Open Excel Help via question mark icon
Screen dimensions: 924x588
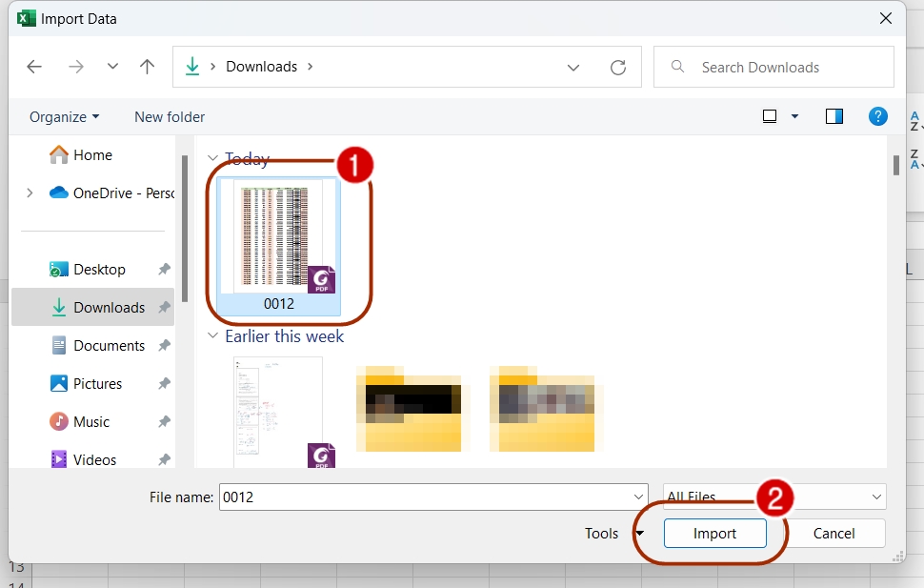click(x=877, y=116)
